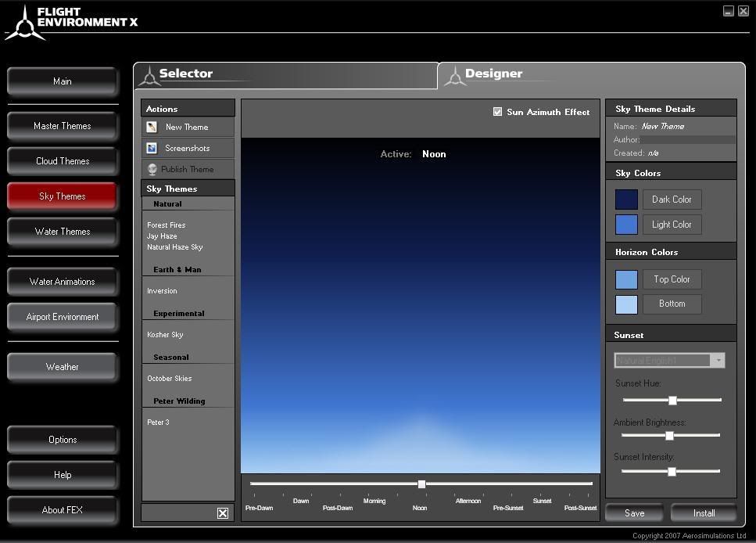Click the propeller icon on Selector tab
The height and width of the screenshot is (543, 756).
click(x=147, y=75)
